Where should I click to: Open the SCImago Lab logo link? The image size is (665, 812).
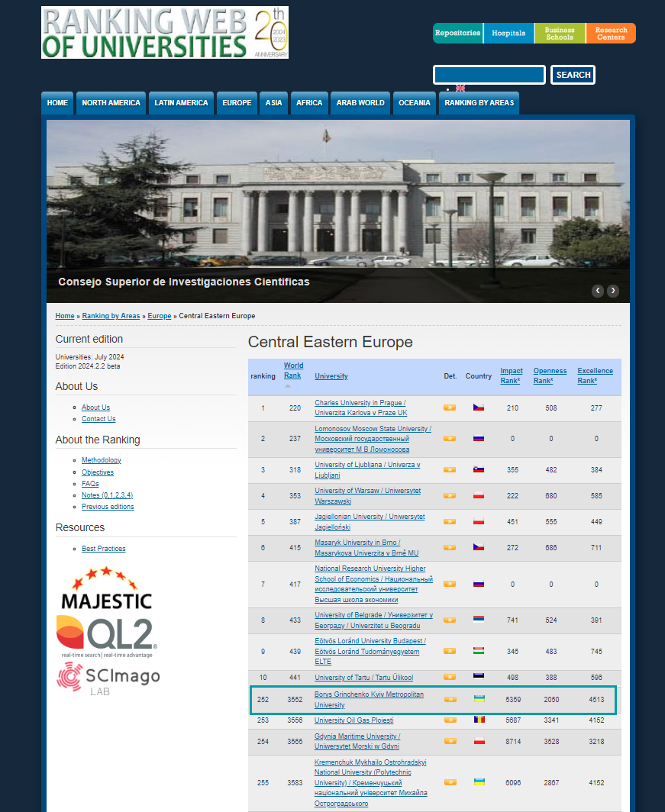click(108, 679)
